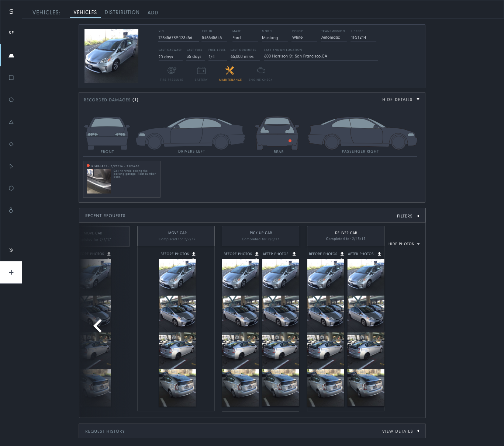Image resolution: width=504 pixels, height=446 pixels.
Task: Expand Request History View Details
Action: 401,431
